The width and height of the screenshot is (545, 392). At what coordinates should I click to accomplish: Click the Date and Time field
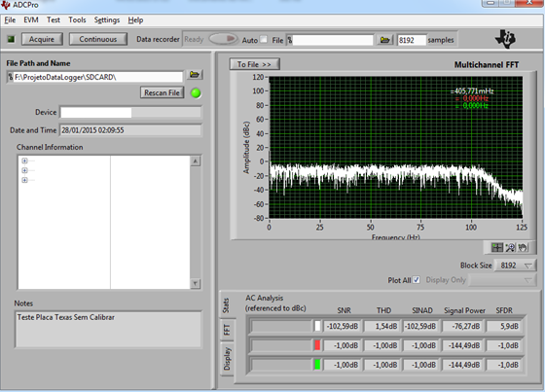click(x=130, y=130)
